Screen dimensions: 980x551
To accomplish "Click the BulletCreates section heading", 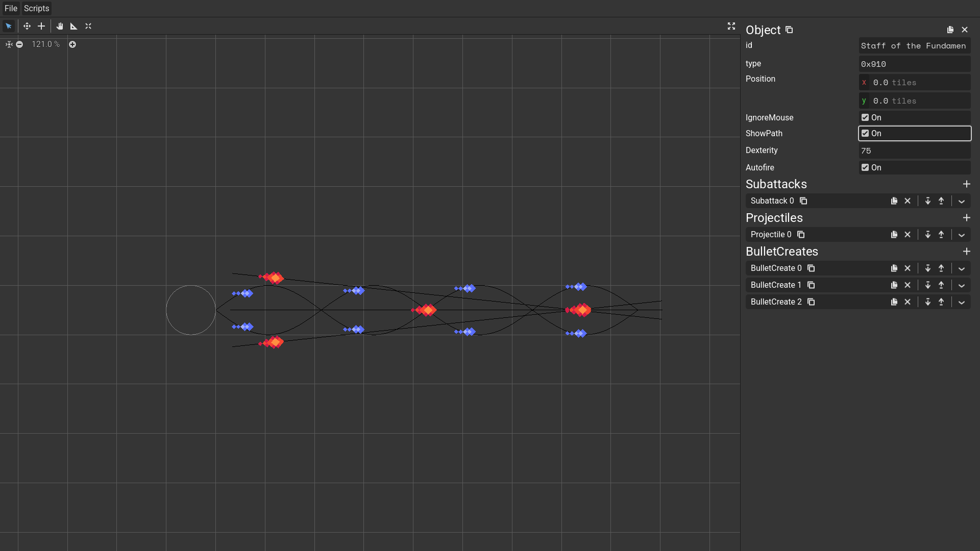I will point(782,252).
